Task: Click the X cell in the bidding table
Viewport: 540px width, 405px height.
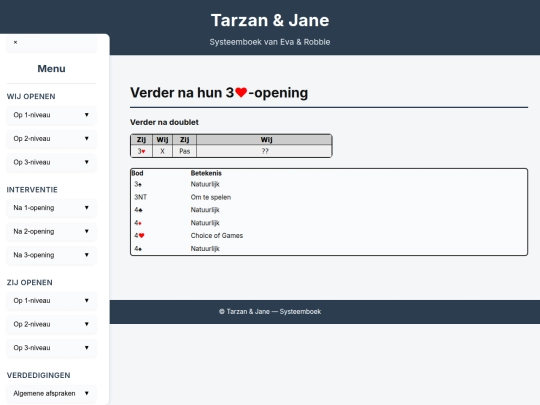Action: (162, 151)
